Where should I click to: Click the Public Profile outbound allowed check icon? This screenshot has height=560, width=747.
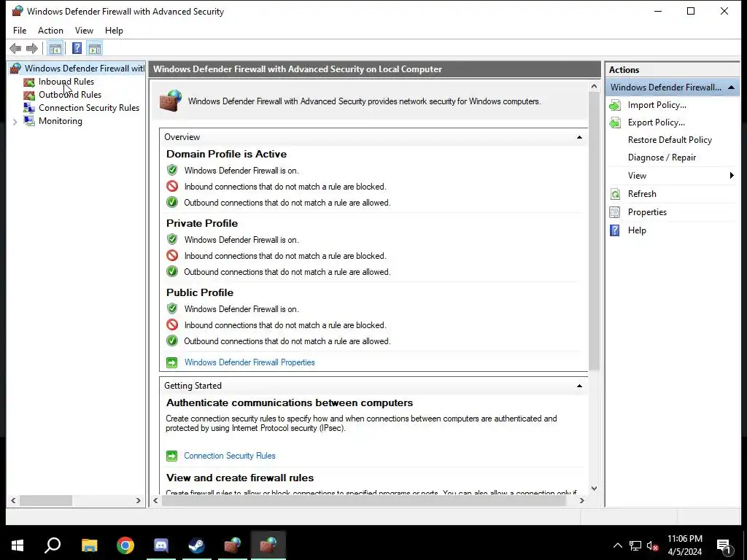click(x=172, y=341)
